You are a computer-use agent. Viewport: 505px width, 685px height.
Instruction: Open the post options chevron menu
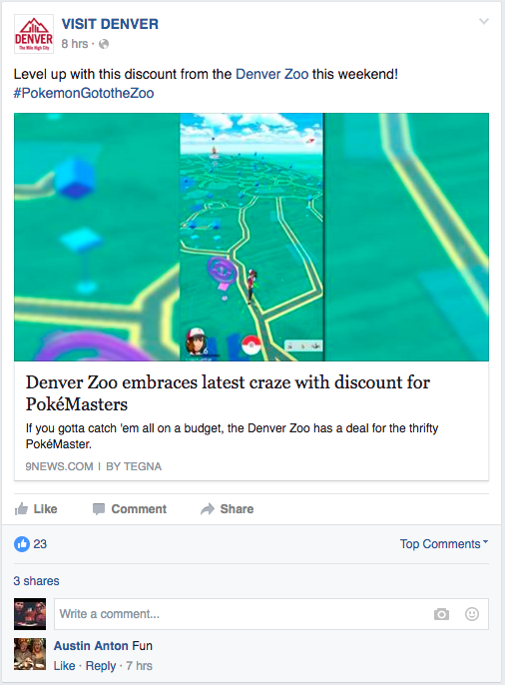pyautogui.click(x=484, y=21)
